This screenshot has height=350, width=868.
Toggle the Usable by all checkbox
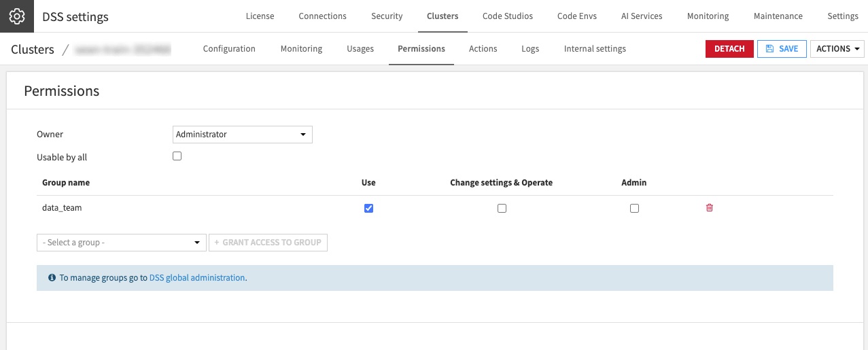point(177,156)
